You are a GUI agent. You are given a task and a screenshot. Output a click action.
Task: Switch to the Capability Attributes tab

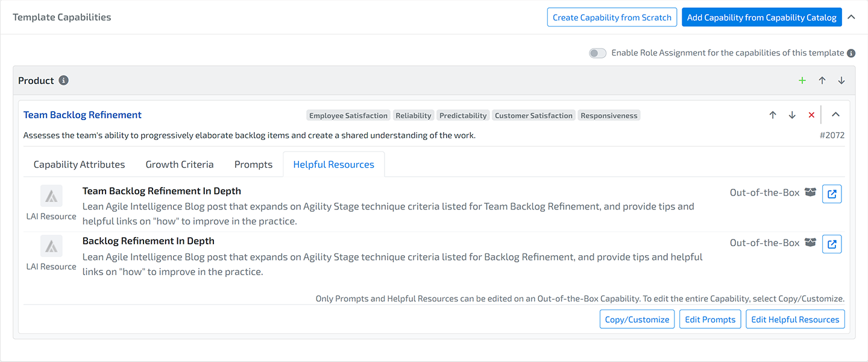point(79,164)
